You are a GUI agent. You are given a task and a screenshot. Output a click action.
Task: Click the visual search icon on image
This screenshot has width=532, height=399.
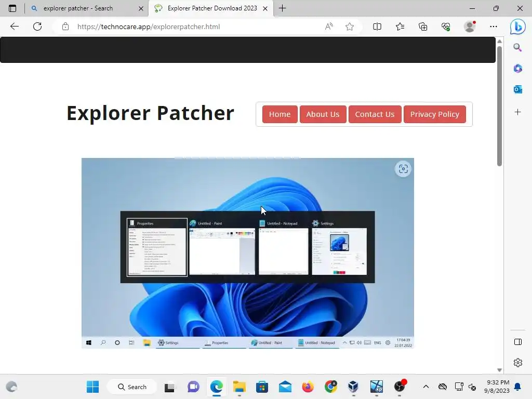[x=403, y=169]
